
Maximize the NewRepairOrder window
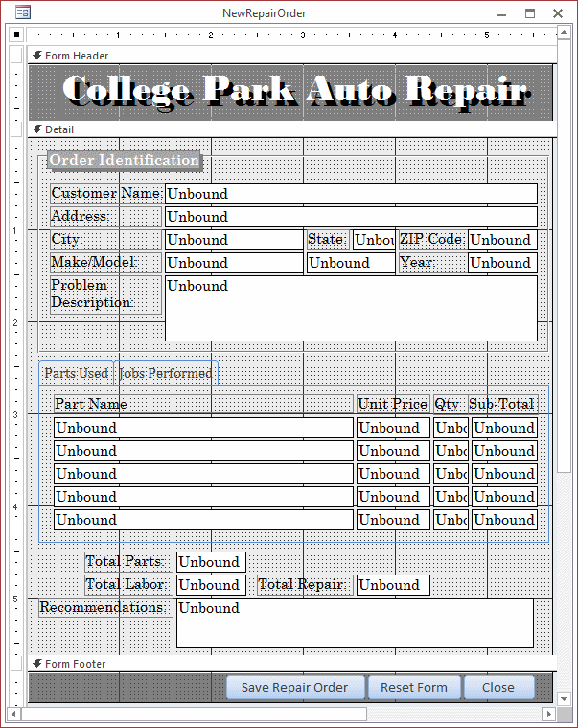530,13
